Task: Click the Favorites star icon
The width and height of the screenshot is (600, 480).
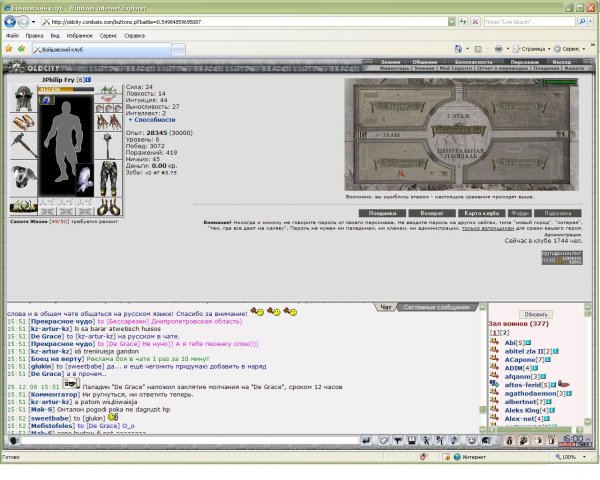Action: click(8, 49)
